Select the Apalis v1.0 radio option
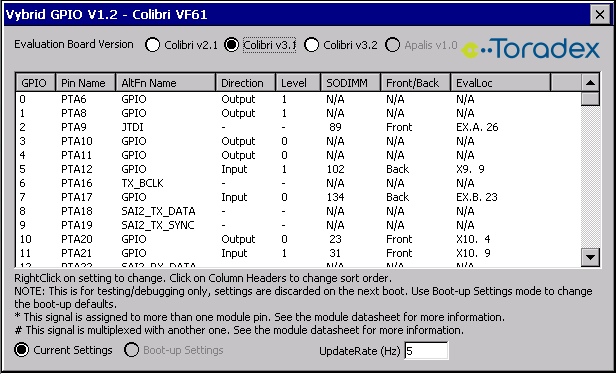 pos(421,45)
